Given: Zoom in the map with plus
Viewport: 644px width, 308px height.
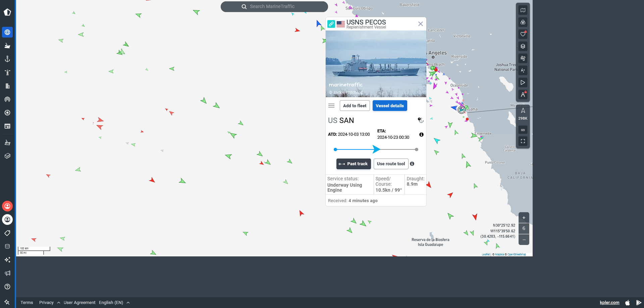Looking at the screenshot, I should tap(524, 218).
